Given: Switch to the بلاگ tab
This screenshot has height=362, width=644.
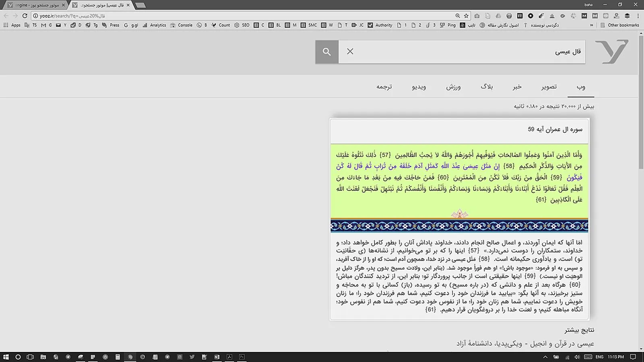Looking at the screenshot, I should pos(487,87).
